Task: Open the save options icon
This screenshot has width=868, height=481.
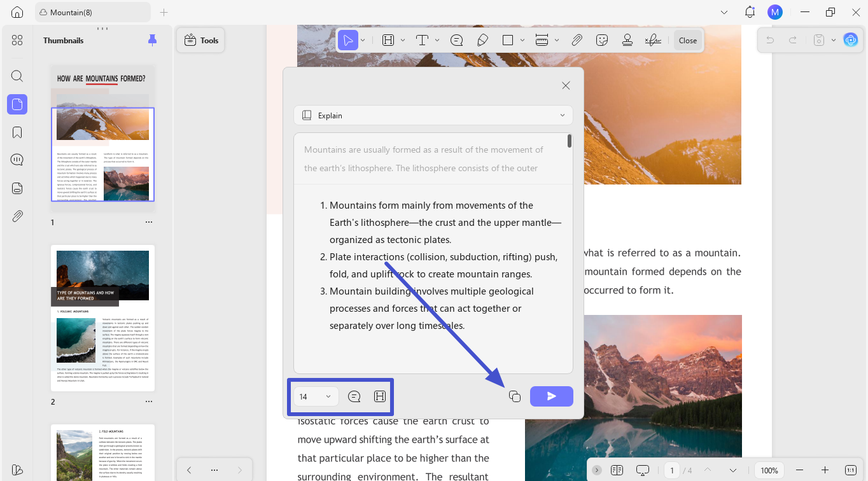Action: click(819, 40)
